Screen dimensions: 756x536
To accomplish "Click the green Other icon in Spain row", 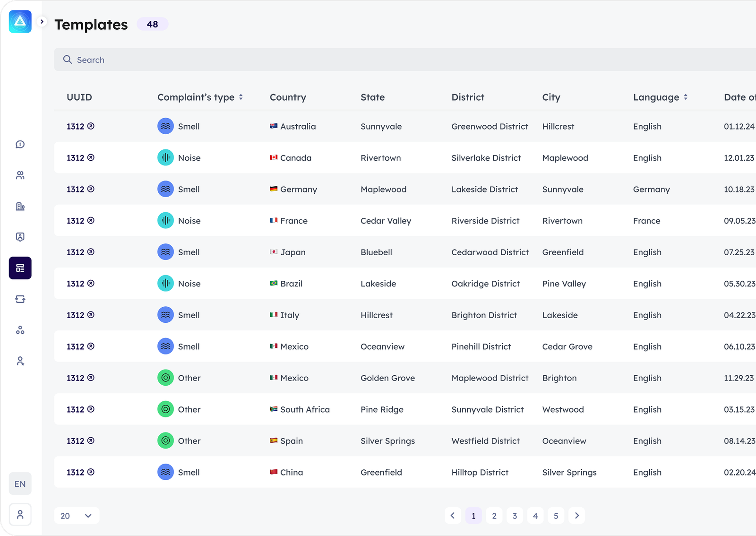I will [165, 441].
